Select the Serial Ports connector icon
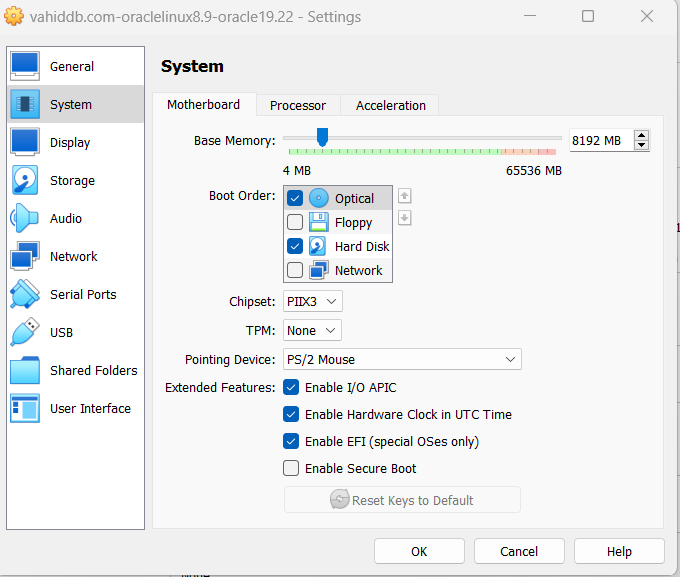The image size is (680, 577). (x=25, y=294)
